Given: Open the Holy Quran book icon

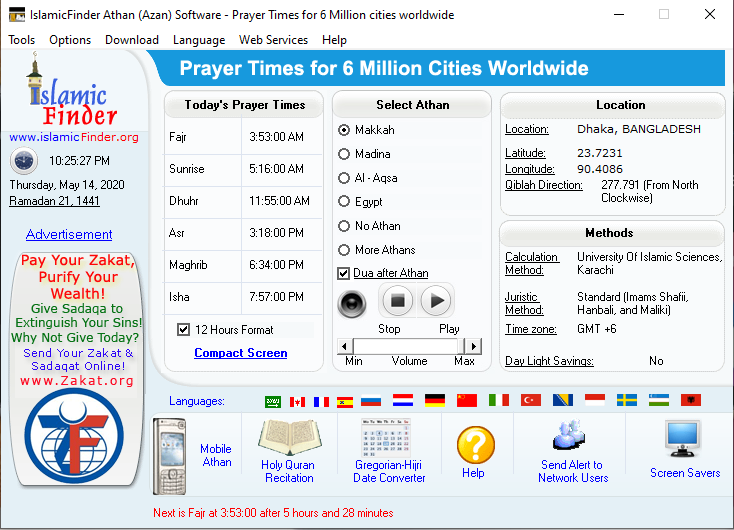Looking at the screenshot, I should [x=289, y=437].
